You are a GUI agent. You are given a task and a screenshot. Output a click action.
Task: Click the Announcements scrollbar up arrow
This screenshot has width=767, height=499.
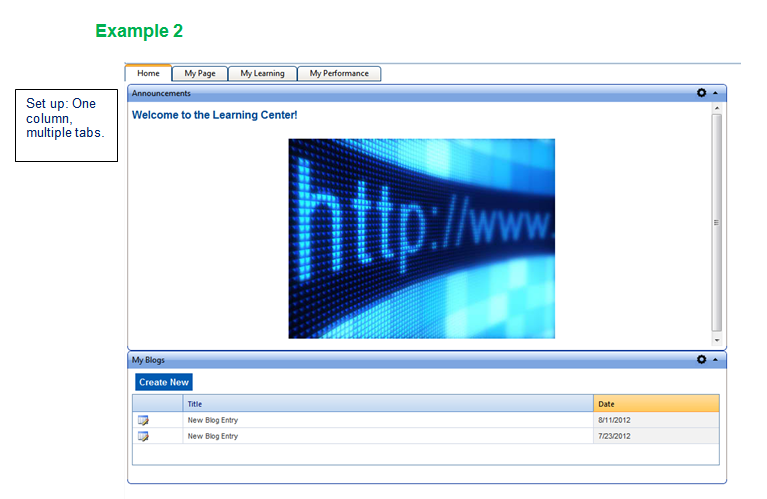716,107
